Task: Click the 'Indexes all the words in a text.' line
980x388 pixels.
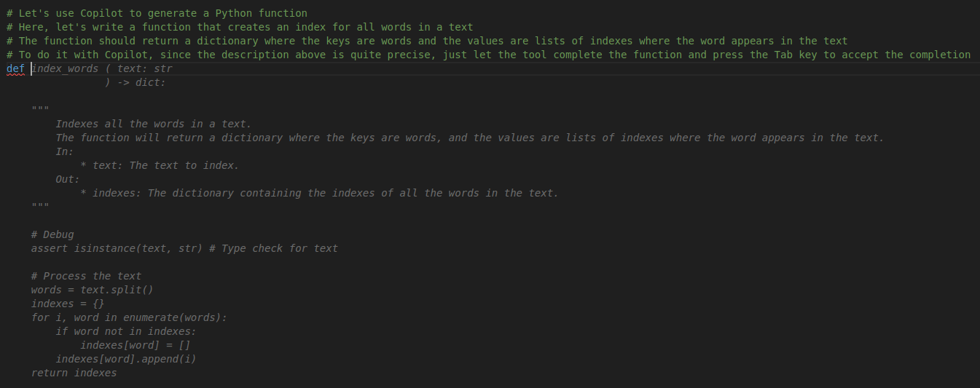Action: click(x=153, y=124)
